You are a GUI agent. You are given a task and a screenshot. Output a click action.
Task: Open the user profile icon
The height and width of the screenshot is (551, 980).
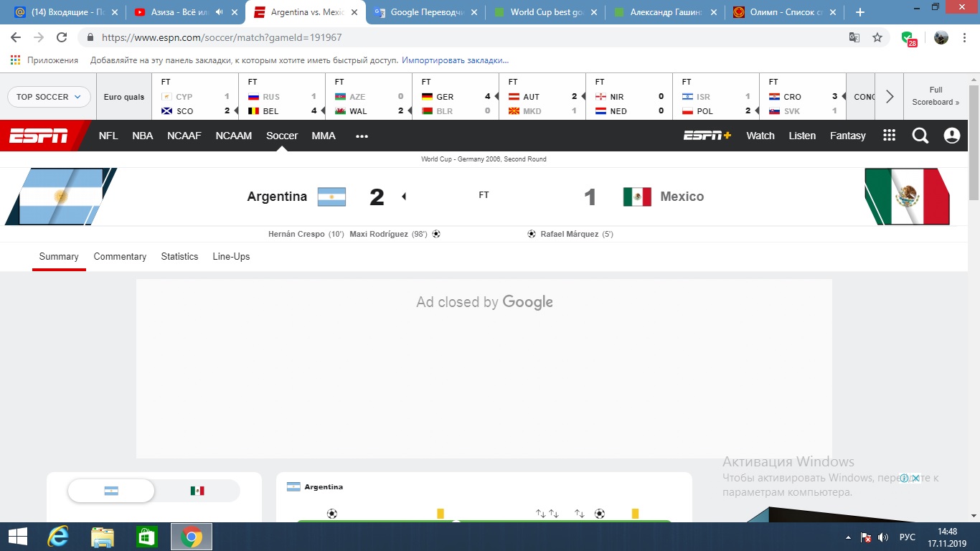(952, 136)
